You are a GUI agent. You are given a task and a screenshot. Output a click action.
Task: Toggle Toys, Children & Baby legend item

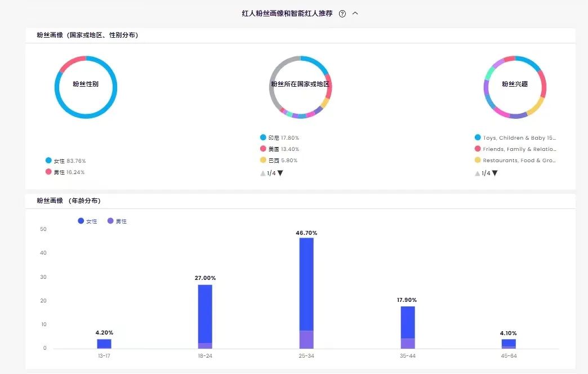515,137
